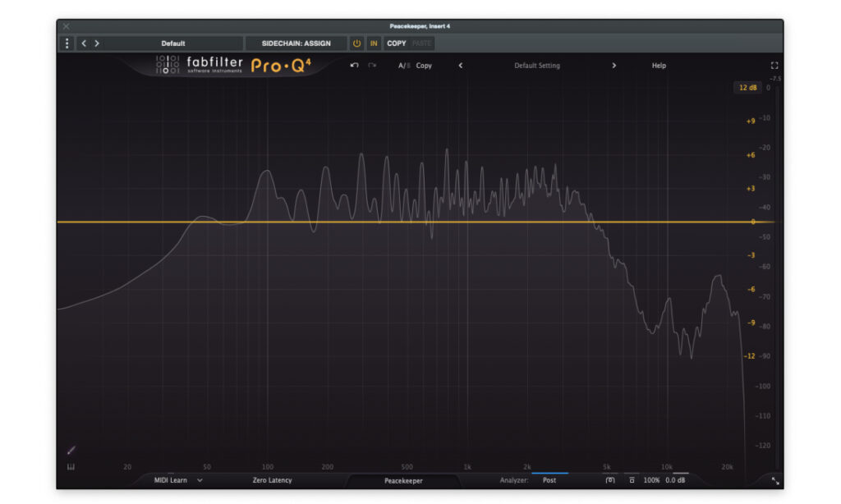This screenshot has width=841, height=504.
Task: Open the 12 dB display range dropdown
Action: pyautogui.click(x=747, y=87)
